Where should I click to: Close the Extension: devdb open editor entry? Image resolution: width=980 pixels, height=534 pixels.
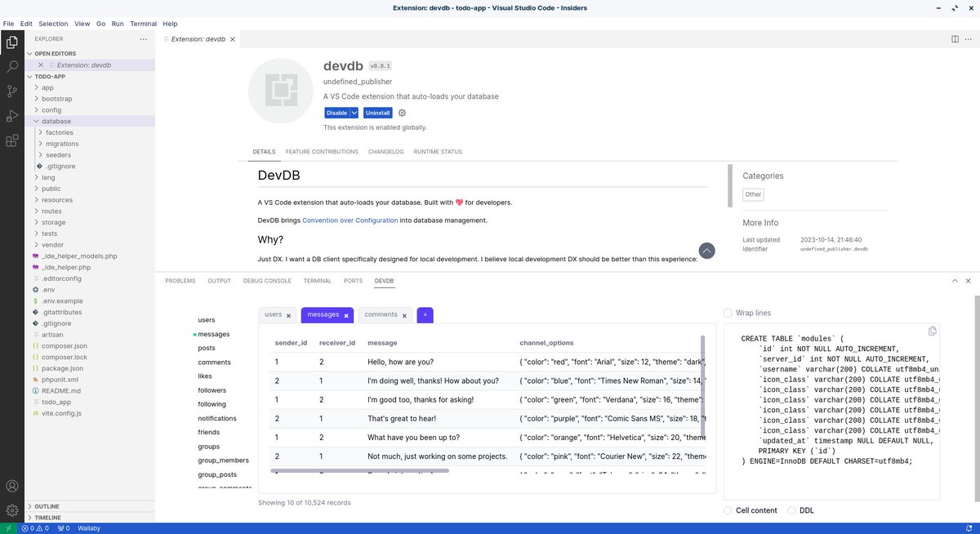click(x=41, y=65)
